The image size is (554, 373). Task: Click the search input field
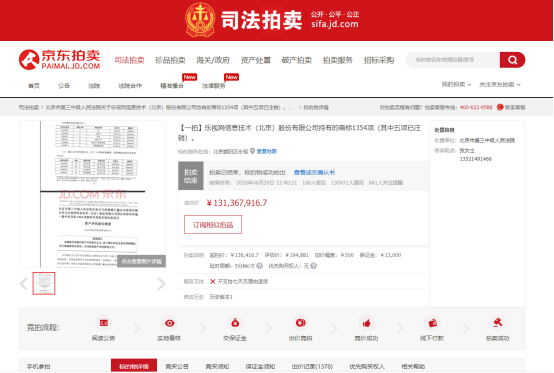click(453, 60)
